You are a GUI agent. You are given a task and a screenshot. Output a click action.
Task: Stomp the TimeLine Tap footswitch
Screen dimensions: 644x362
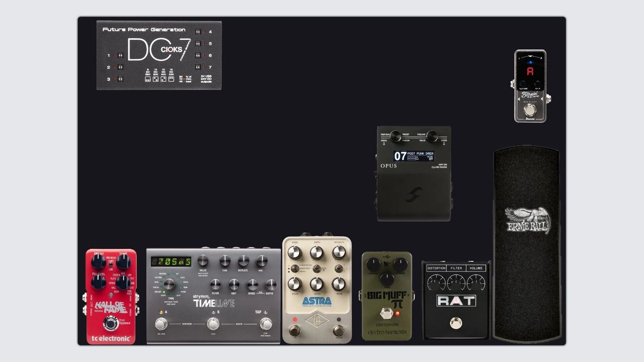pyautogui.click(x=266, y=323)
